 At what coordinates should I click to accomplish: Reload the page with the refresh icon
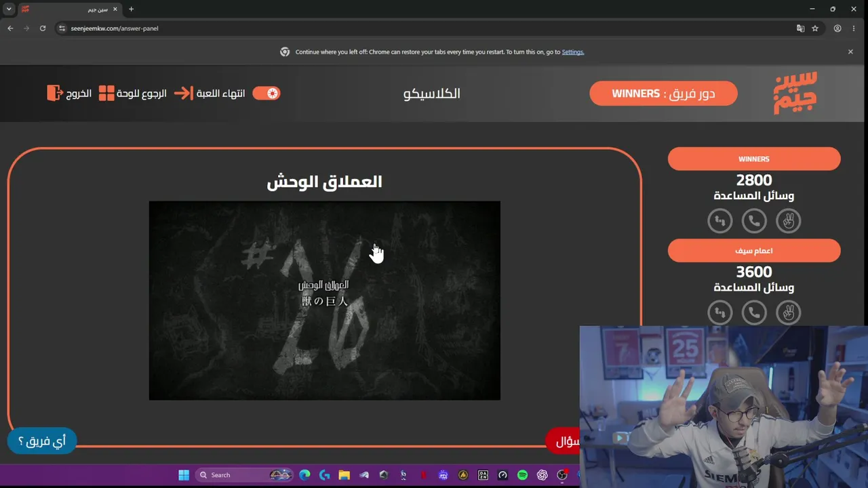(x=43, y=28)
